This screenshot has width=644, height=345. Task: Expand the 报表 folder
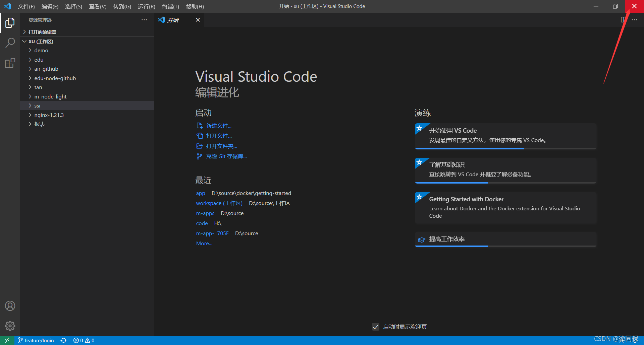click(87, 124)
